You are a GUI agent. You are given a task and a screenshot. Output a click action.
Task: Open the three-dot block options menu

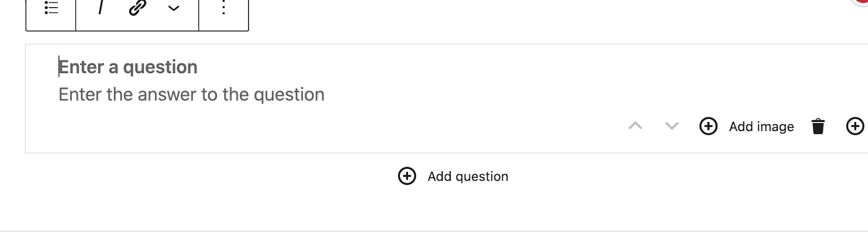pos(224,8)
